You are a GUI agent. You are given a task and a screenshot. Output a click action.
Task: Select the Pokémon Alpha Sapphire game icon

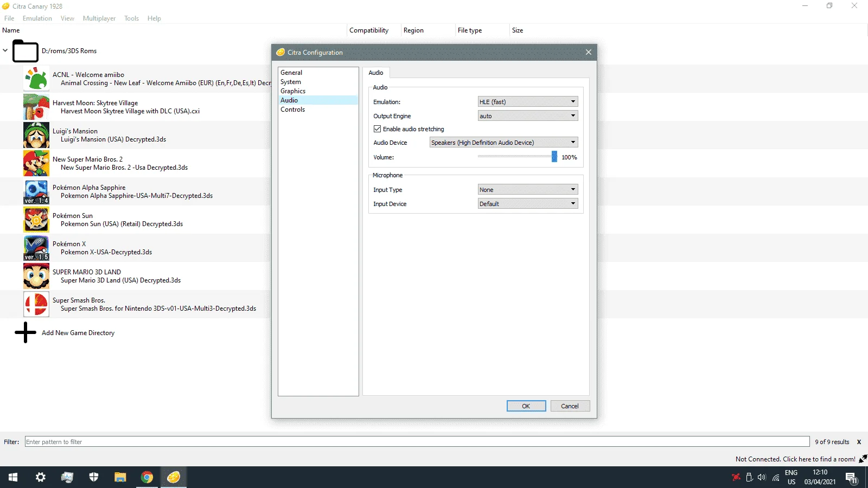(36, 191)
